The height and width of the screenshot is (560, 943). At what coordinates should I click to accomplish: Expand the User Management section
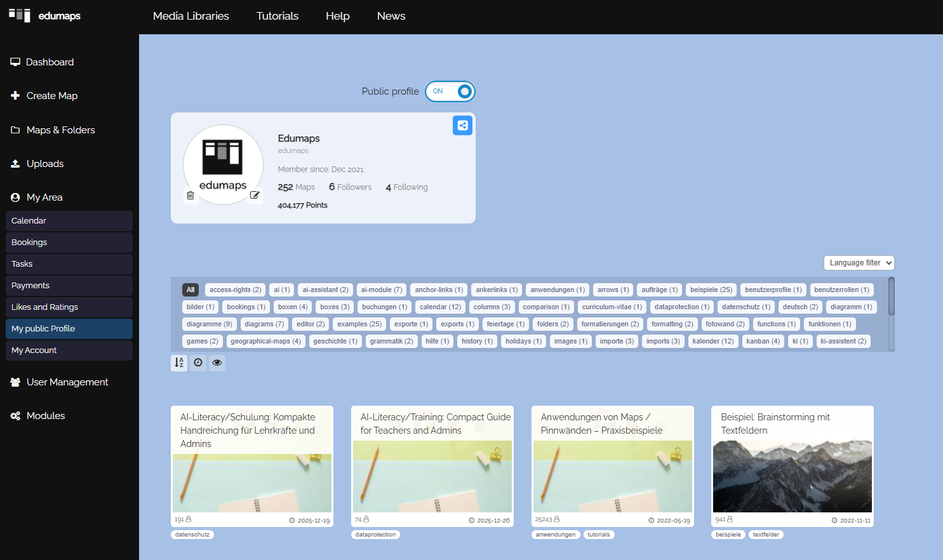(x=67, y=382)
